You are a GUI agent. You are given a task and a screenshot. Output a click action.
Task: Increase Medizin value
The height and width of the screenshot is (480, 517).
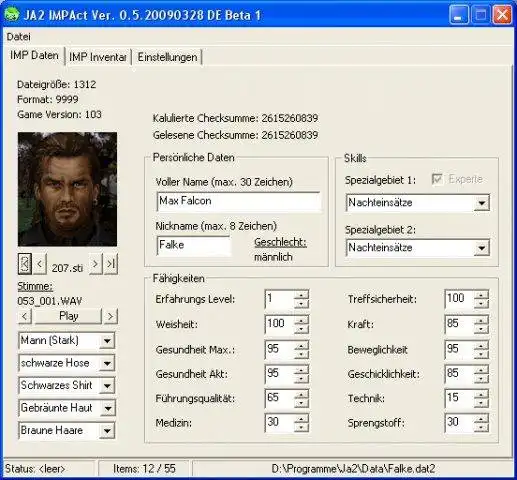301,419
